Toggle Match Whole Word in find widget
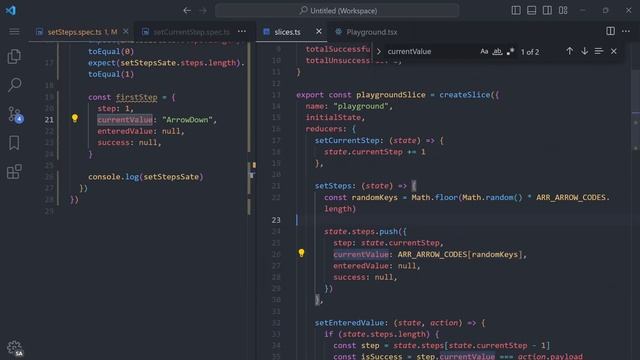Screen dimensions: 640x360 click(x=497, y=51)
